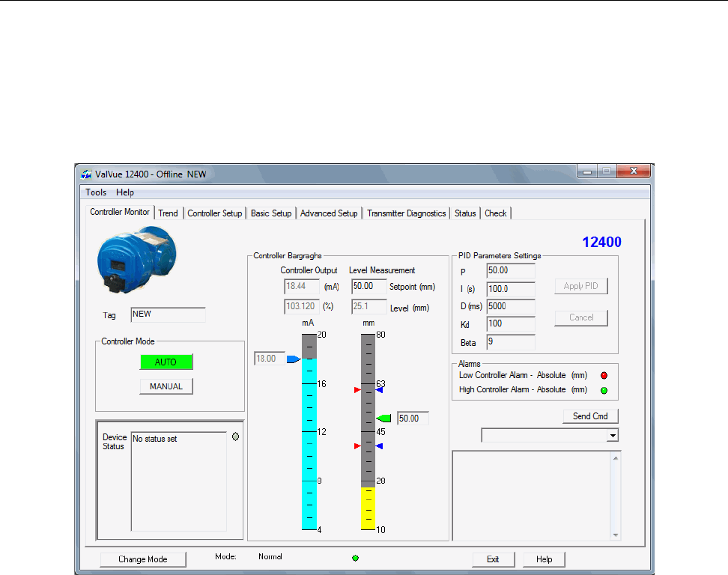Switch to the Trend tab
The image size is (728, 575).
168,213
